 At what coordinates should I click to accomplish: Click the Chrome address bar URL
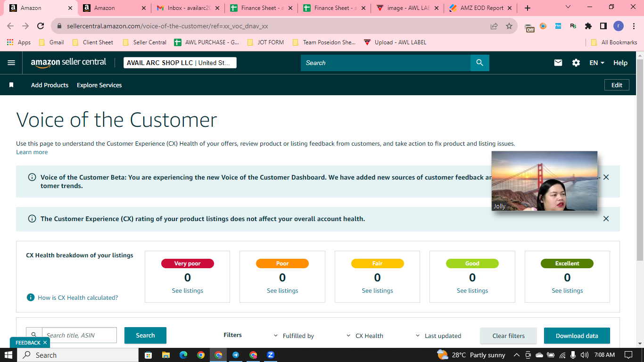click(167, 26)
